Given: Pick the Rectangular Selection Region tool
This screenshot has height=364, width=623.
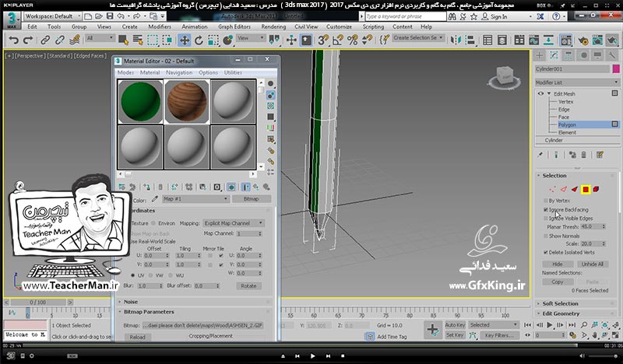Looking at the screenshot, I should pos(153,40).
